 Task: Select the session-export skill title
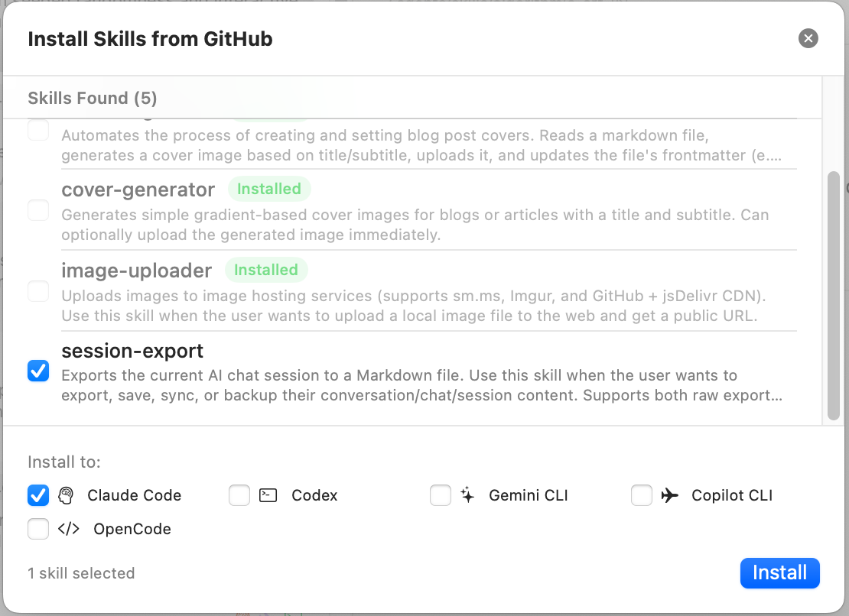pyautogui.click(x=132, y=351)
